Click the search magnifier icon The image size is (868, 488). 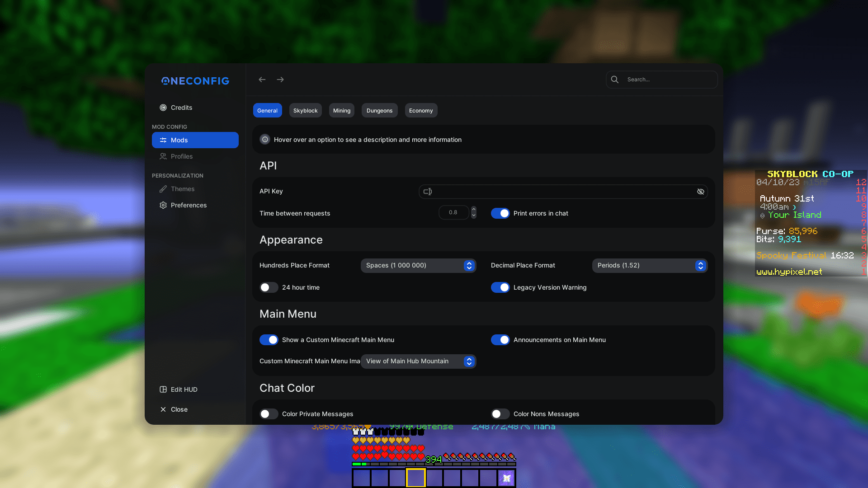point(615,80)
